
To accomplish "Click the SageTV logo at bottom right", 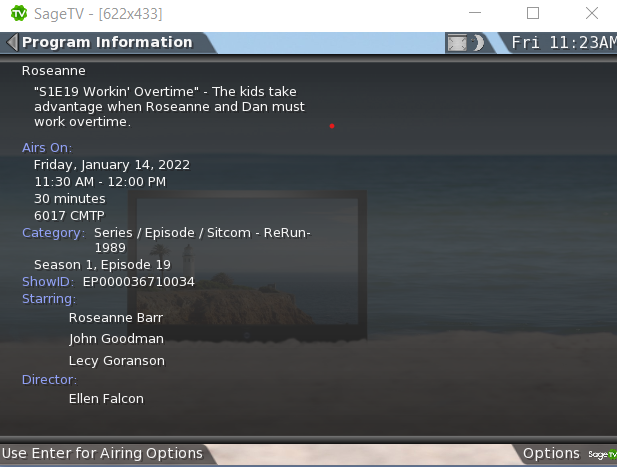I will point(602,454).
